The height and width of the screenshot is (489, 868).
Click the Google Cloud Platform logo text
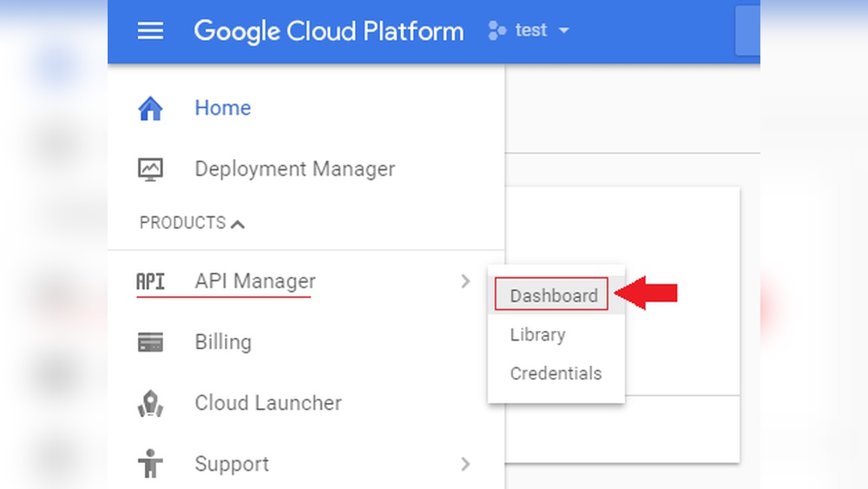pyautogui.click(x=329, y=31)
